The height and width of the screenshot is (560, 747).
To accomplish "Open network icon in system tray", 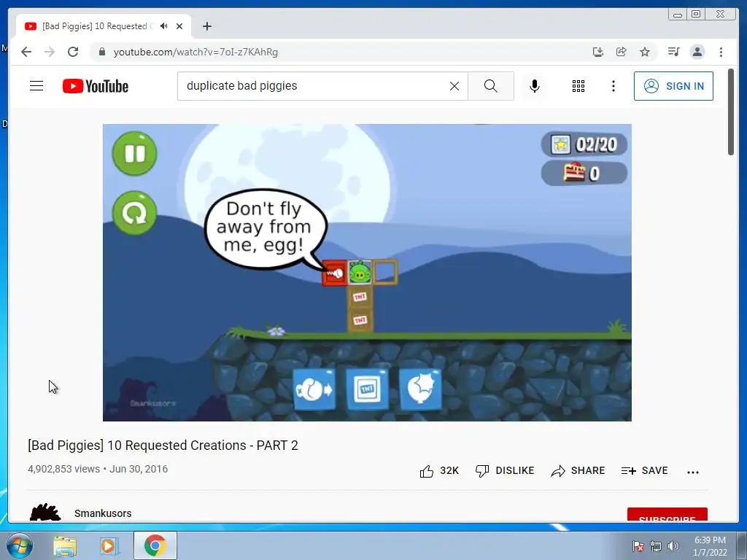I will point(656,546).
